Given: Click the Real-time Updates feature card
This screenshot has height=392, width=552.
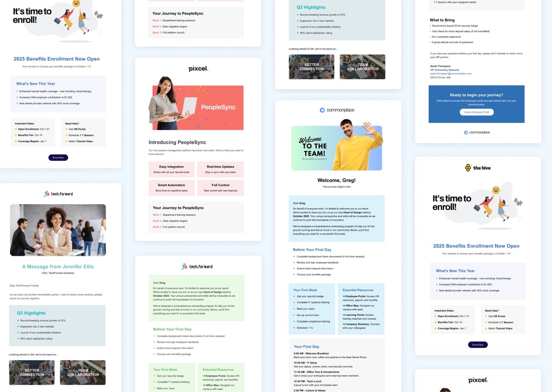Looking at the screenshot, I should point(220,169).
